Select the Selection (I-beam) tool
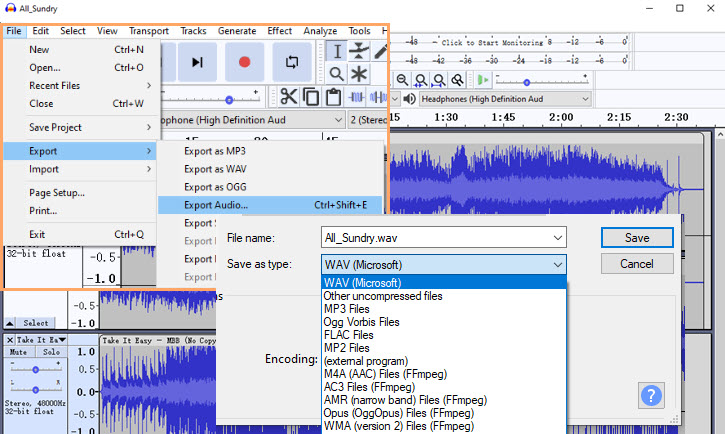 337,51
